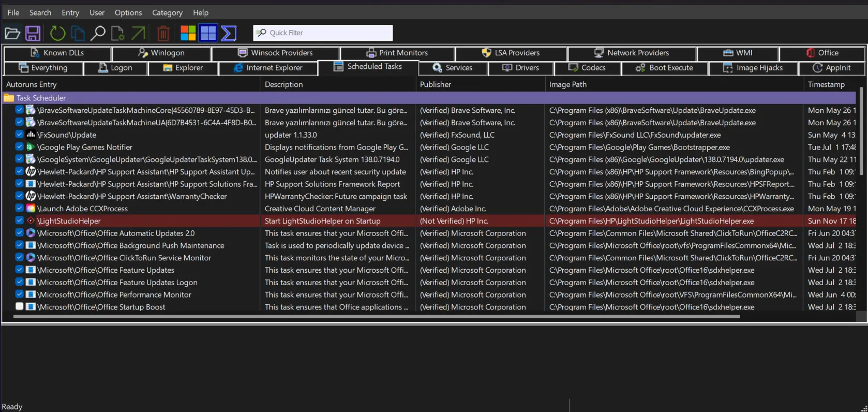Click the Copy toolbar icon

(78, 34)
